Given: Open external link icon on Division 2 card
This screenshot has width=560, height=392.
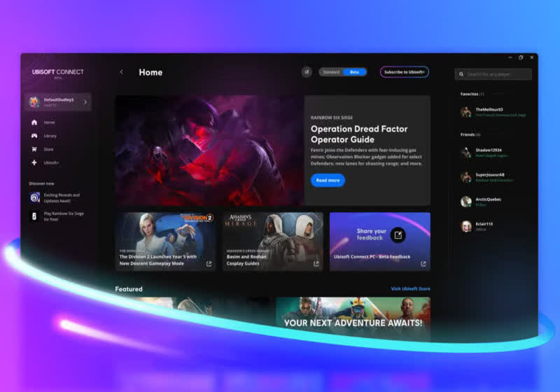Looking at the screenshot, I should click(209, 264).
